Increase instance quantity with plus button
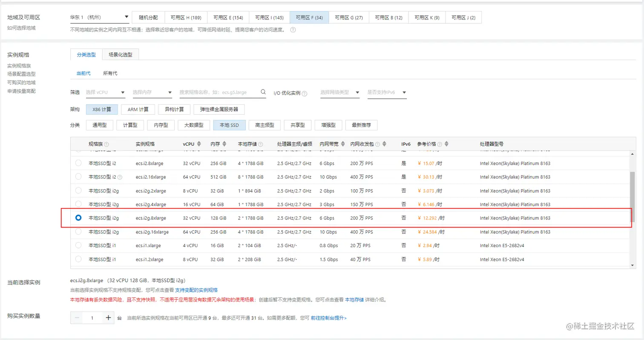 108,318
